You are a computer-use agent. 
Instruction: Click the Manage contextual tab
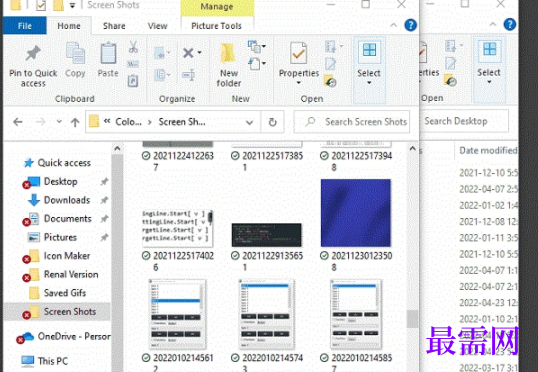[x=217, y=7]
